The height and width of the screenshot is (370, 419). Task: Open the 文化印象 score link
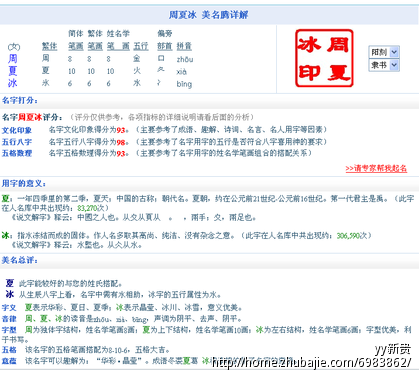point(17,130)
